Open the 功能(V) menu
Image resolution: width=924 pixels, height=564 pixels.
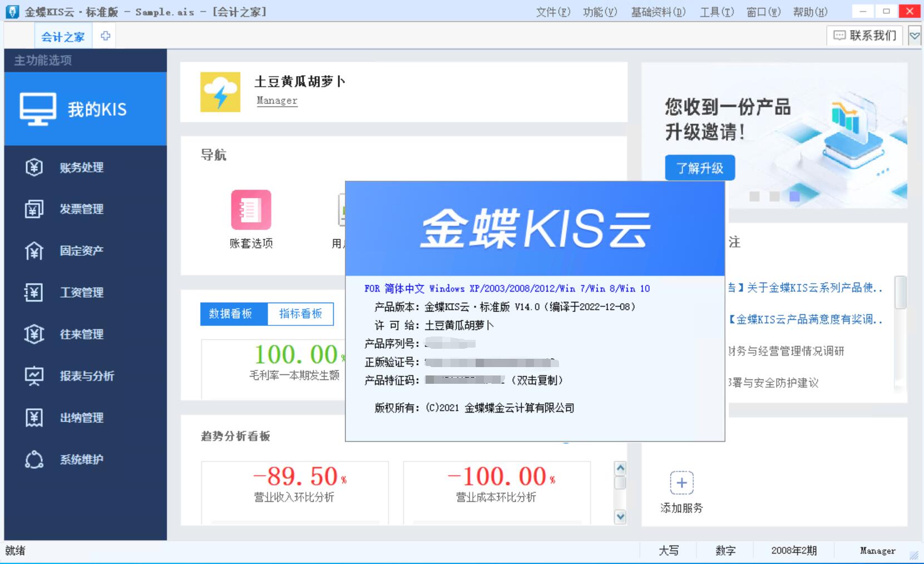point(600,12)
